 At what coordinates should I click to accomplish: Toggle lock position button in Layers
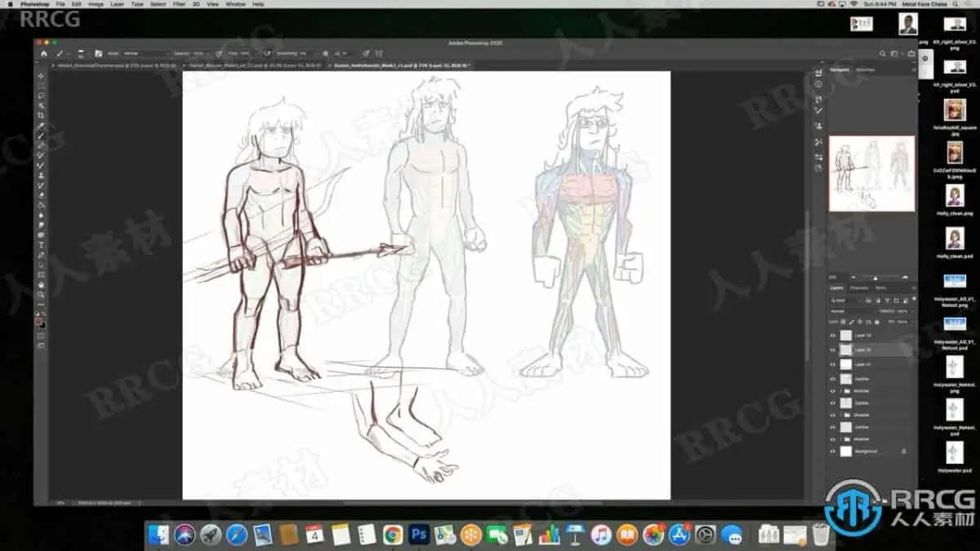[x=860, y=322]
